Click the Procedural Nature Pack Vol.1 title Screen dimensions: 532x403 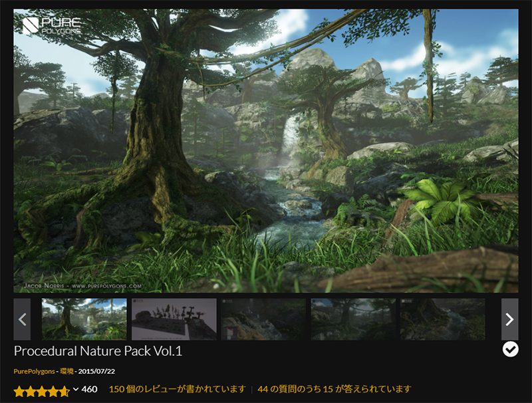click(98, 350)
